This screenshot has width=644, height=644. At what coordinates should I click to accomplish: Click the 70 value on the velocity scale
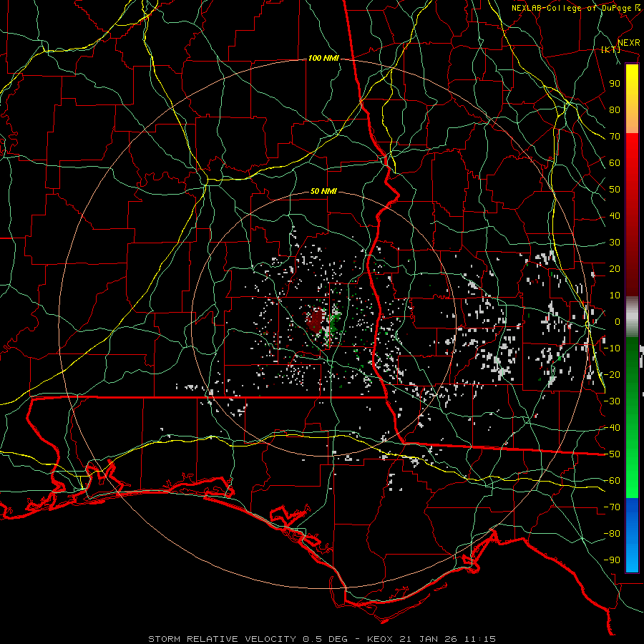click(x=615, y=137)
